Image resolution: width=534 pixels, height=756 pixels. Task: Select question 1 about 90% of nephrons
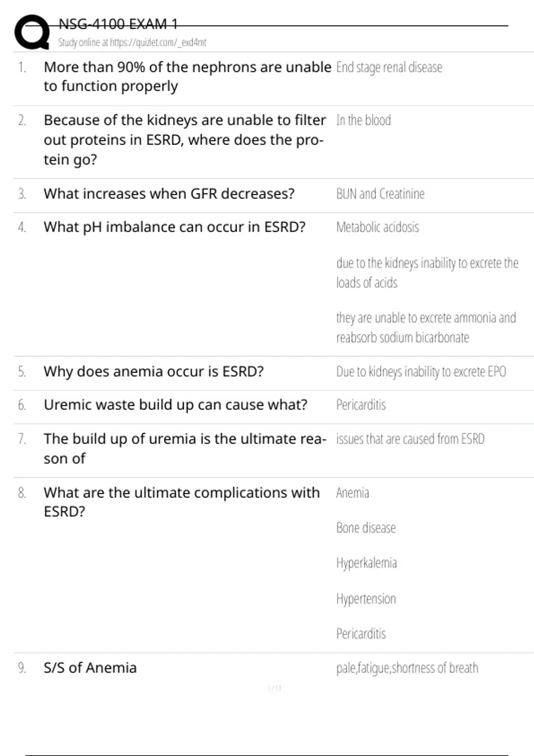click(x=187, y=76)
